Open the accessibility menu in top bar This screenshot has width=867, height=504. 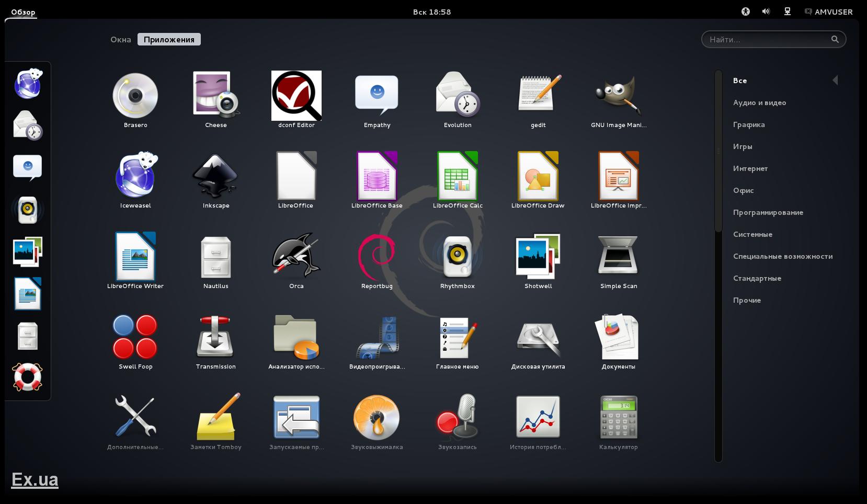(746, 12)
